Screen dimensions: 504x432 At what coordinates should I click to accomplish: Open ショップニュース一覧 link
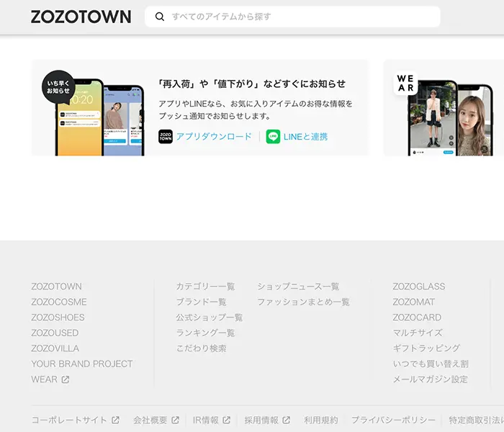click(298, 287)
